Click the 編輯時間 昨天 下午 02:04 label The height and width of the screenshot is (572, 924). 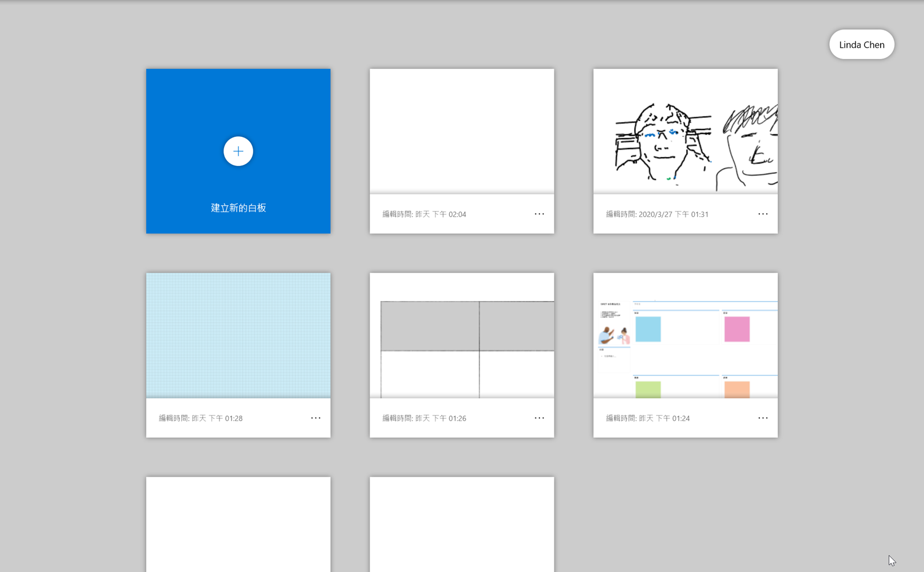[424, 214]
